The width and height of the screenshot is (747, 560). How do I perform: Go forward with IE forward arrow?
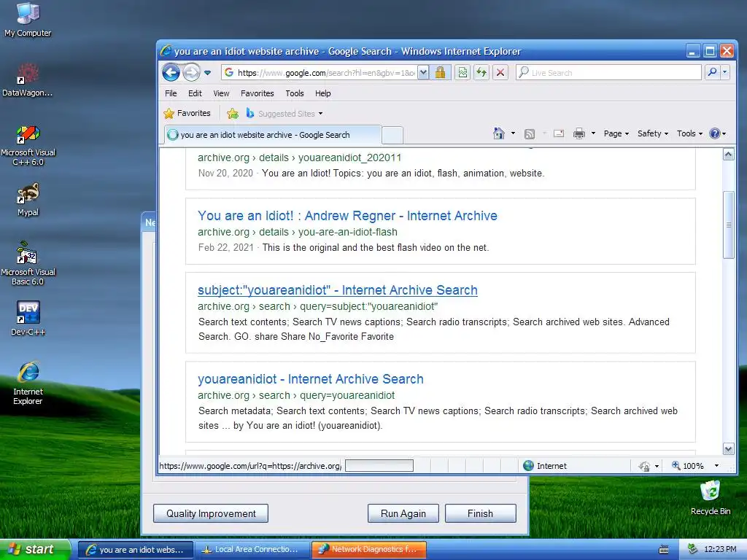click(x=192, y=72)
